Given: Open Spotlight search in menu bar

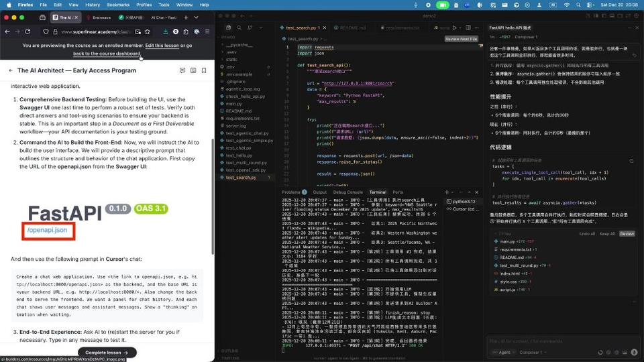Looking at the screenshot, I should pyautogui.click(x=578, y=5).
